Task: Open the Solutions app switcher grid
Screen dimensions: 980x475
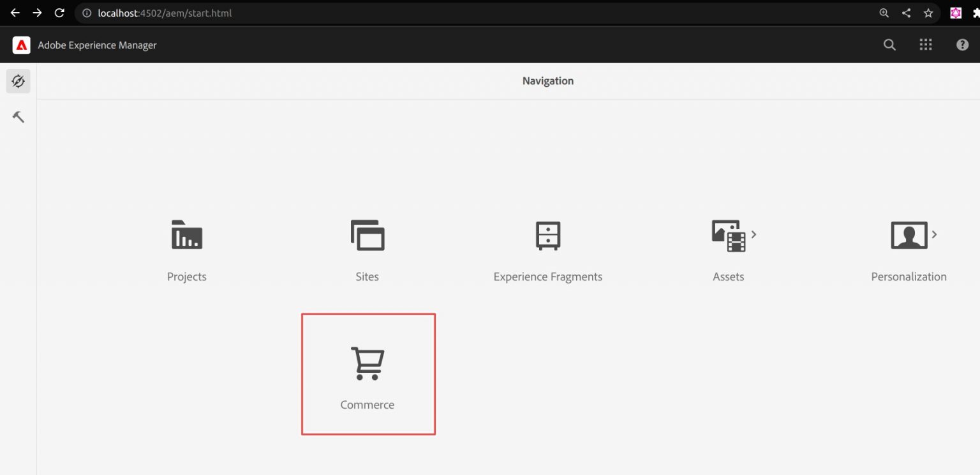Action: 926,45
